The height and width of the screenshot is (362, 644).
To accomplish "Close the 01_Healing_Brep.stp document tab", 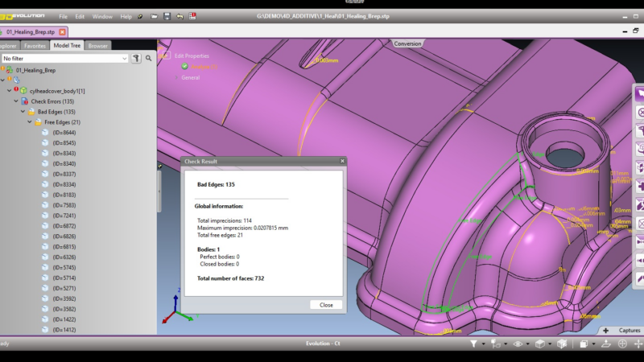I will [x=62, y=32].
